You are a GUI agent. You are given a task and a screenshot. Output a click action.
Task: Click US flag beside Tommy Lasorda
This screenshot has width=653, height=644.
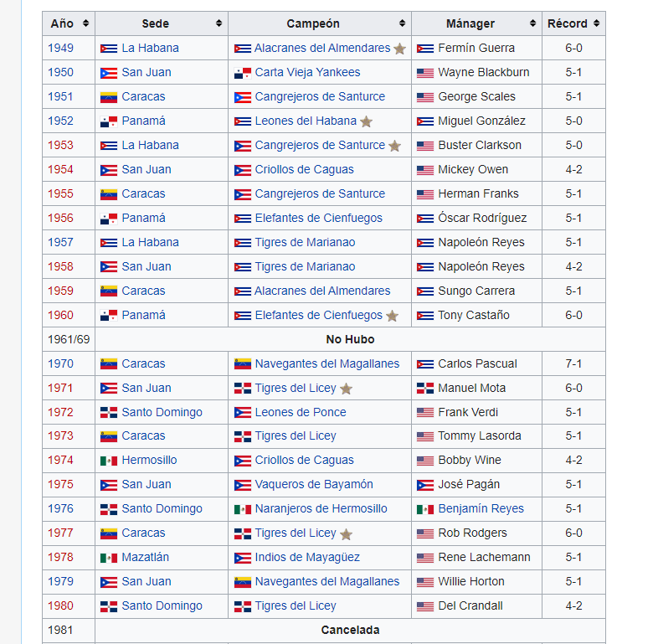click(425, 436)
